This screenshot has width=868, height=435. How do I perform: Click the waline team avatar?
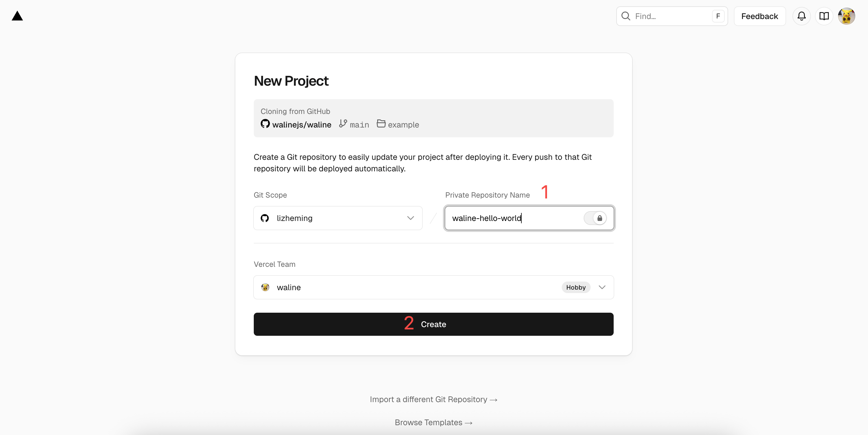click(x=266, y=287)
